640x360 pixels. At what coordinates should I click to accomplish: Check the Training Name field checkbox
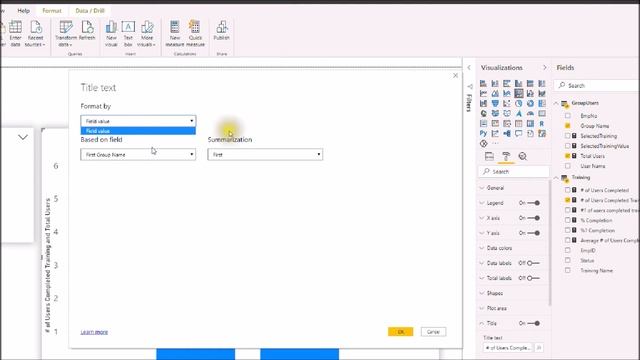point(568,270)
